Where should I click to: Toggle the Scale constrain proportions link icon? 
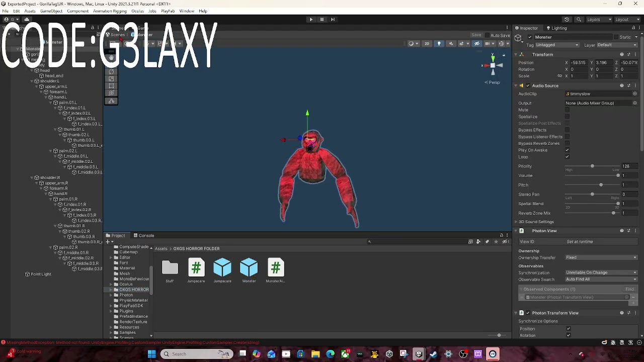(559, 76)
